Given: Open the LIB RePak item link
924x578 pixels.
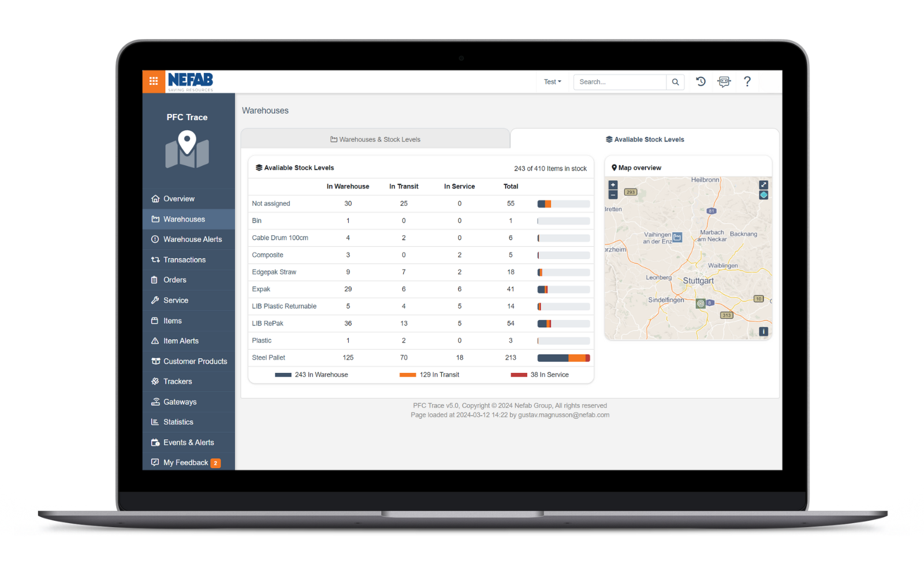Looking at the screenshot, I should pyautogui.click(x=267, y=324).
